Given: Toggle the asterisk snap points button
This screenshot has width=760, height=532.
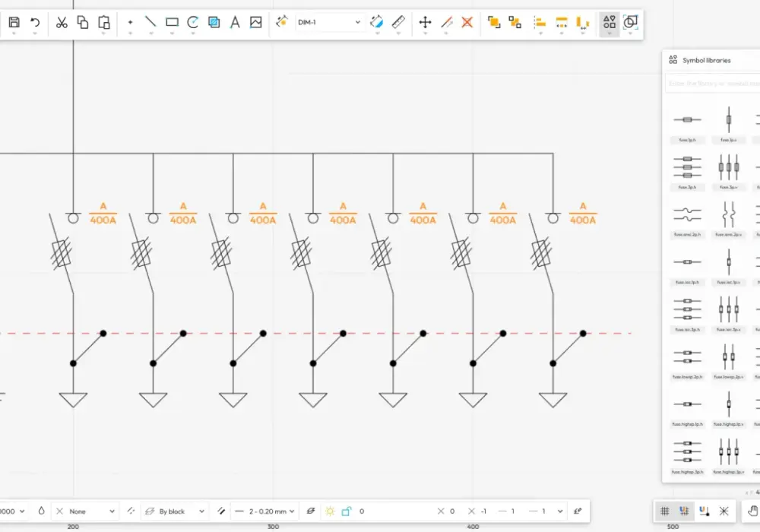Looking at the screenshot, I should [724, 511].
